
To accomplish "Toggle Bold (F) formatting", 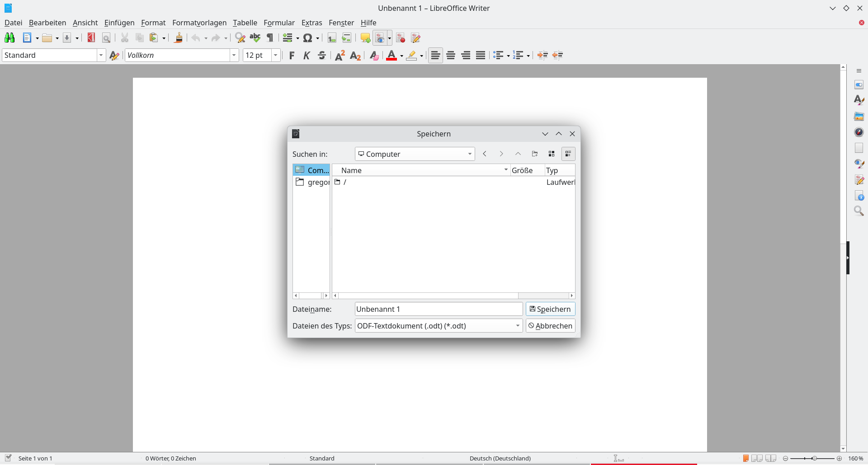I will (x=292, y=55).
